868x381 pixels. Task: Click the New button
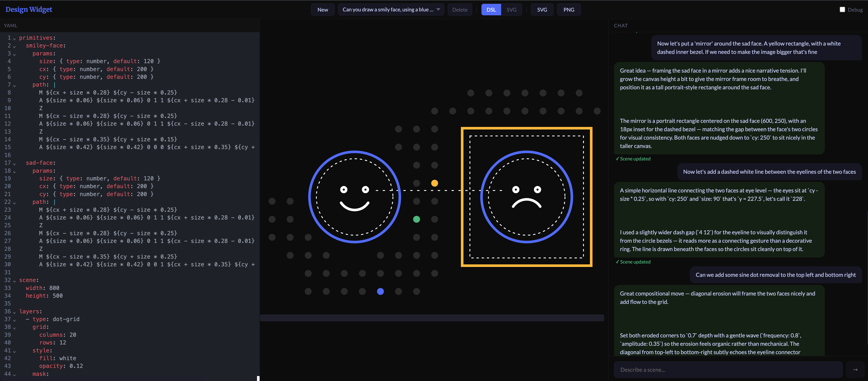tap(322, 9)
